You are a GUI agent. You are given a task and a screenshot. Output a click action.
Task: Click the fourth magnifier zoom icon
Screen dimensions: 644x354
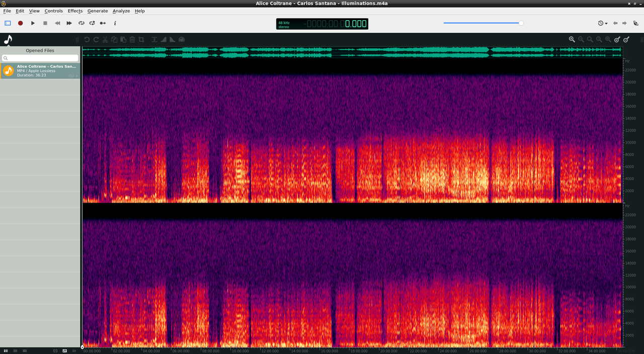pyautogui.click(x=599, y=39)
